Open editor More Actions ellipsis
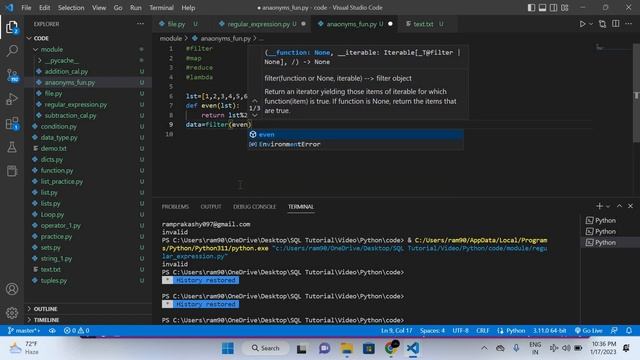 coord(629,24)
